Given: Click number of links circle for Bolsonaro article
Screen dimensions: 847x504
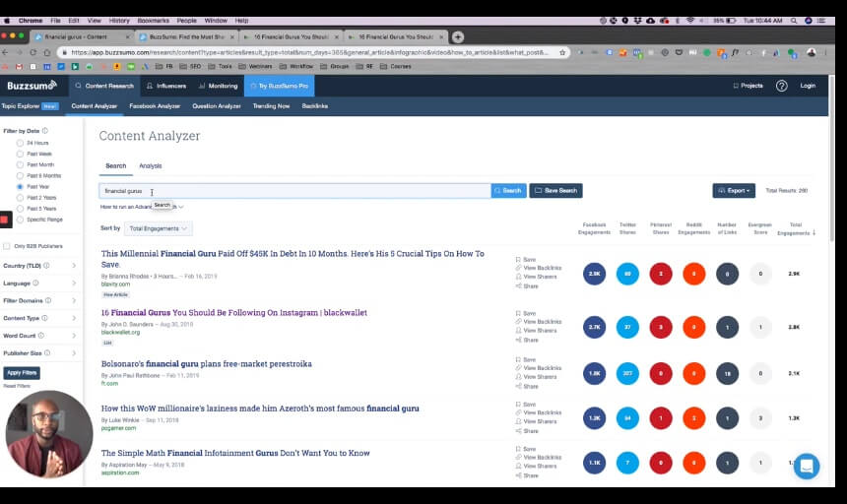Looking at the screenshot, I should (727, 373).
